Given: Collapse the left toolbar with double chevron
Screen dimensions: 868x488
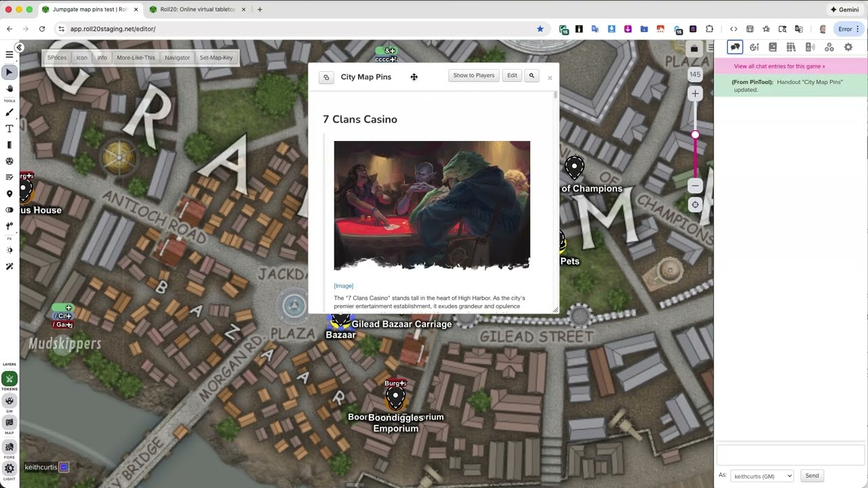Looking at the screenshot, I should coord(20,47).
